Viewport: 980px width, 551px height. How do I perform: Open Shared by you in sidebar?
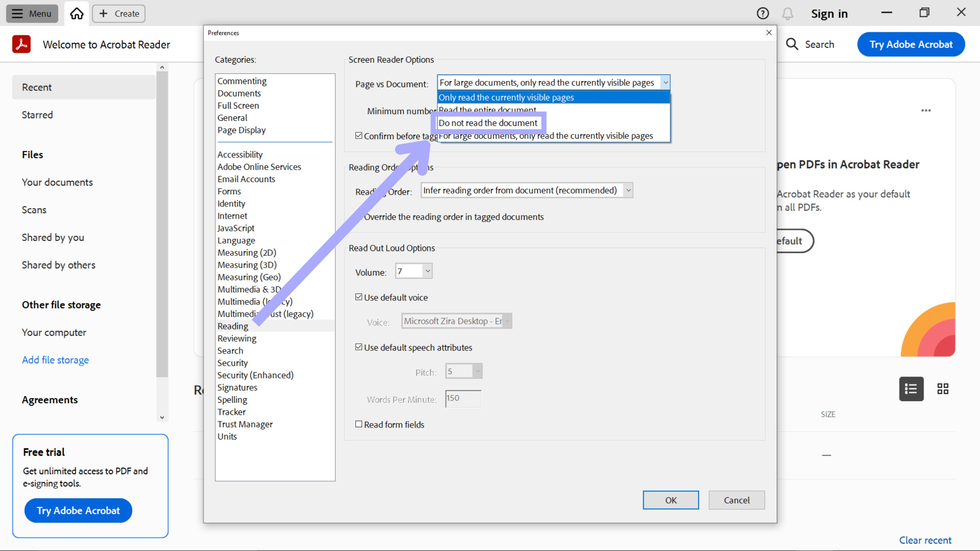tap(53, 237)
